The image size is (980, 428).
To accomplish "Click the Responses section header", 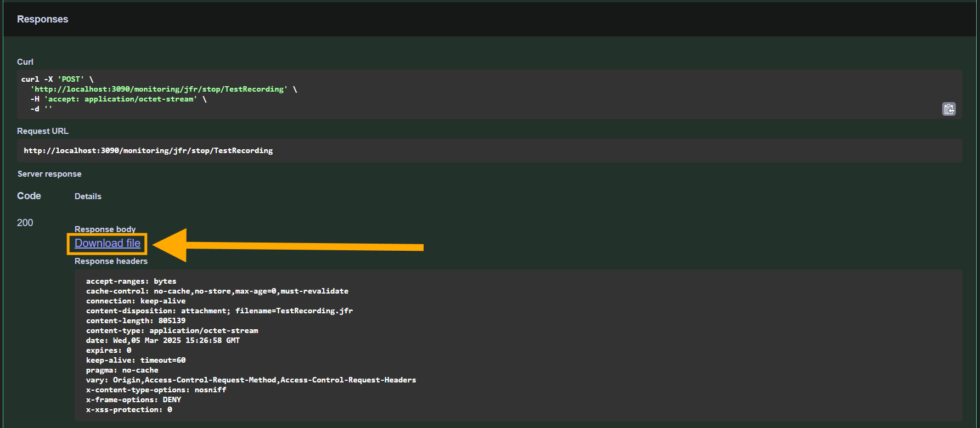I will point(43,19).
